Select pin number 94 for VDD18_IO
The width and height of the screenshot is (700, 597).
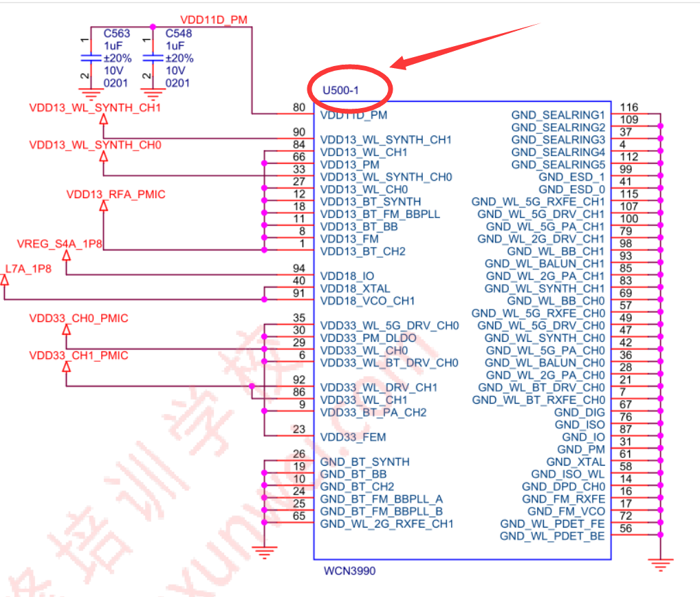[299, 269]
